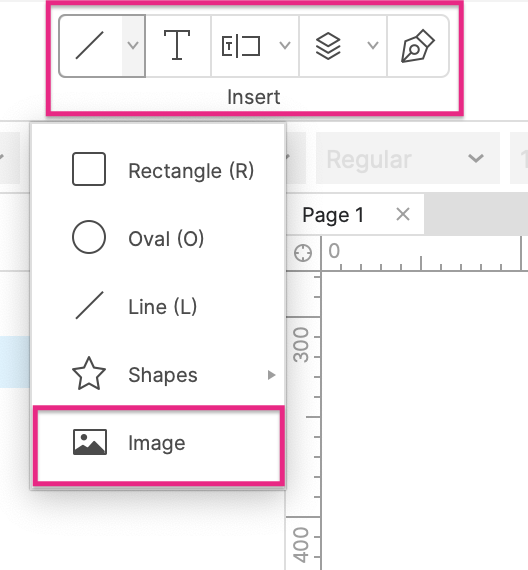
Task: Click the Shapes submenu arrow
Action: pyautogui.click(x=271, y=375)
